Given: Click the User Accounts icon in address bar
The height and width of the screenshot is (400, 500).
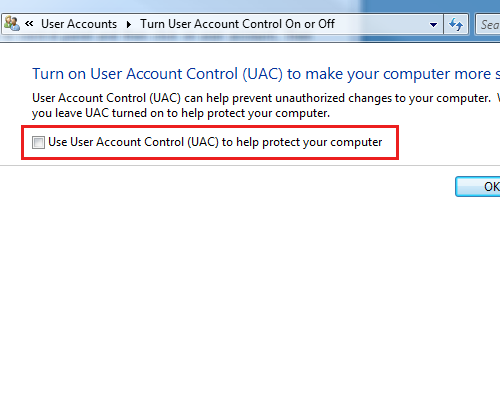Looking at the screenshot, I should click(x=12, y=24).
